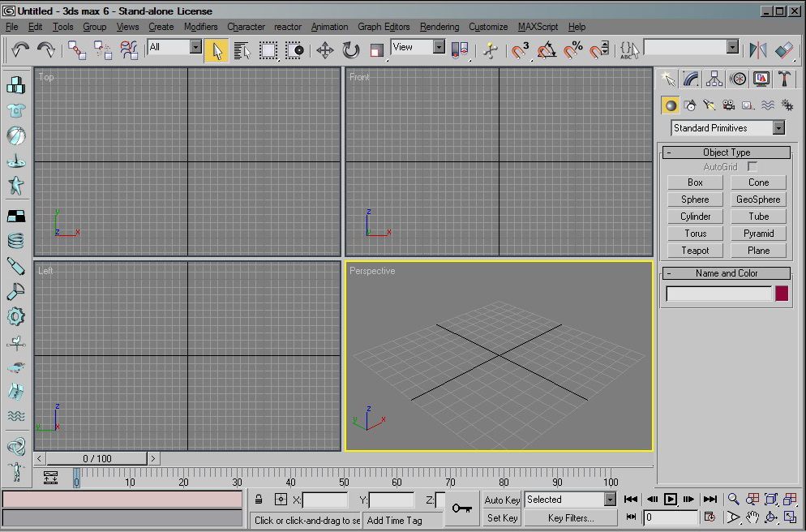Collapse the Object Type rollout

(727, 152)
